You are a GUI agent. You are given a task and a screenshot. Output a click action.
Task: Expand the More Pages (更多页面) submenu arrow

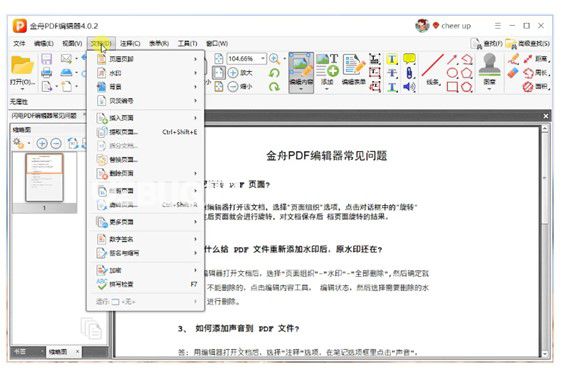click(x=196, y=222)
